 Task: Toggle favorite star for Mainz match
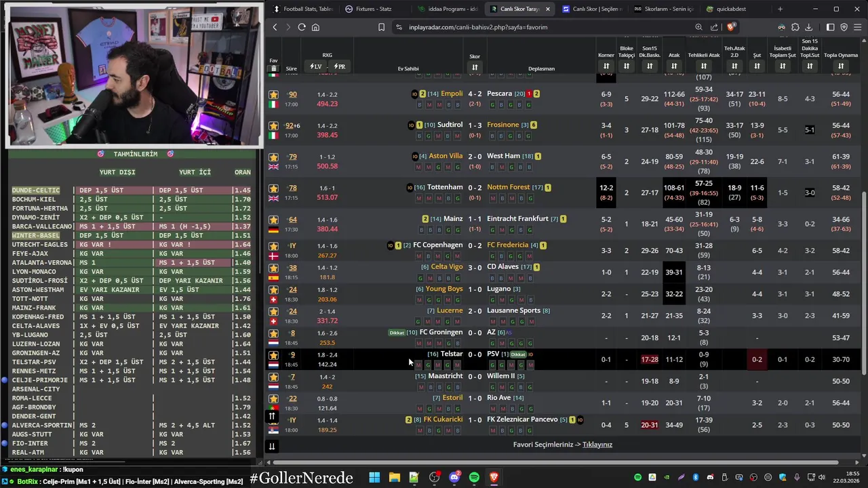(273, 220)
